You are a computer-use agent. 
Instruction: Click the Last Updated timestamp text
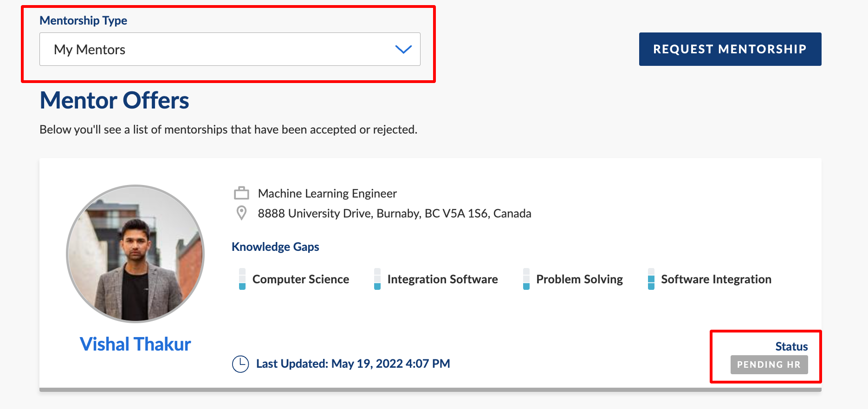(x=353, y=364)
